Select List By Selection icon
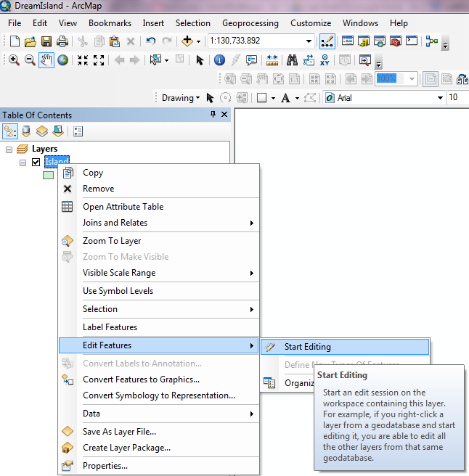The width and height of the screenshot is (469, 476). (58, 131)
